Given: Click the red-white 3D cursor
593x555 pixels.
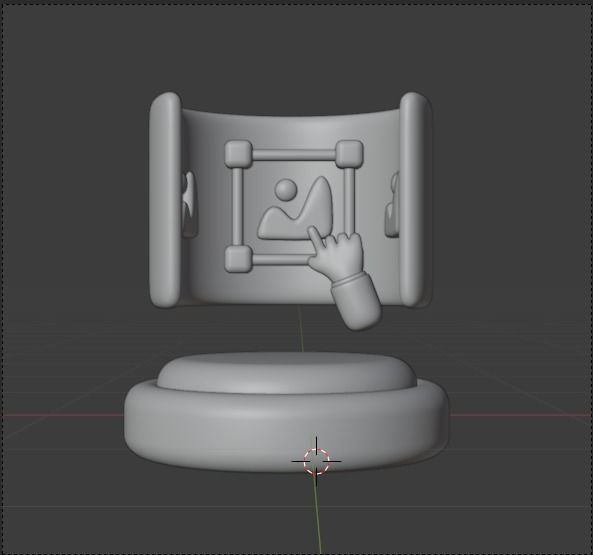Looking at the screenshot, I should tap(316, 461).
